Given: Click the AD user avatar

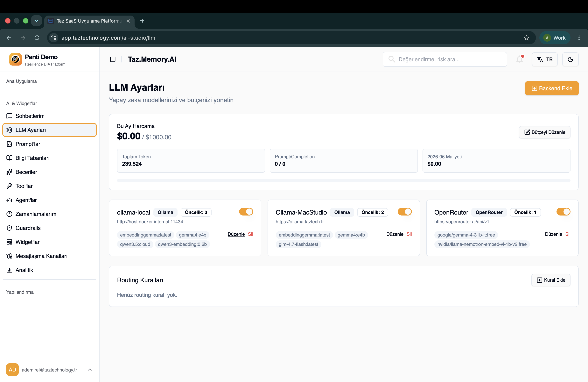Looking at the screenshot, I should click(x=12, y=370).
